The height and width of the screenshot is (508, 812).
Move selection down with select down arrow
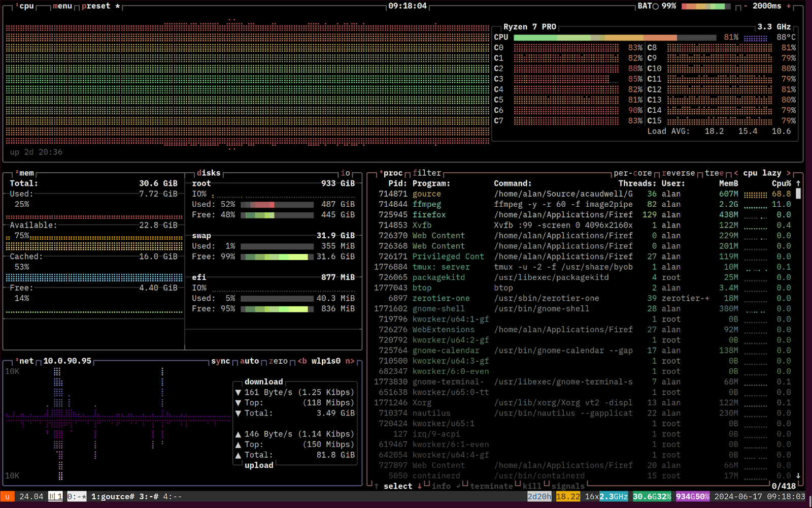pos(420,486)
